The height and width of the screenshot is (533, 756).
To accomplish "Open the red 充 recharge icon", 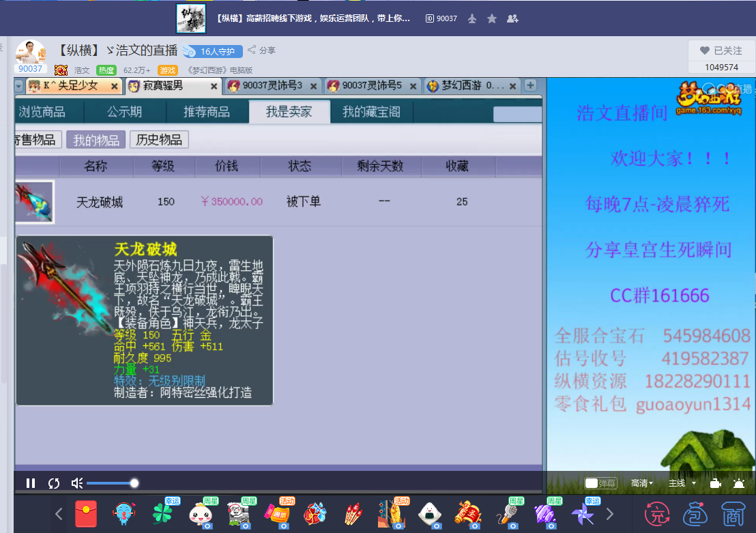I will pos(657,514).
